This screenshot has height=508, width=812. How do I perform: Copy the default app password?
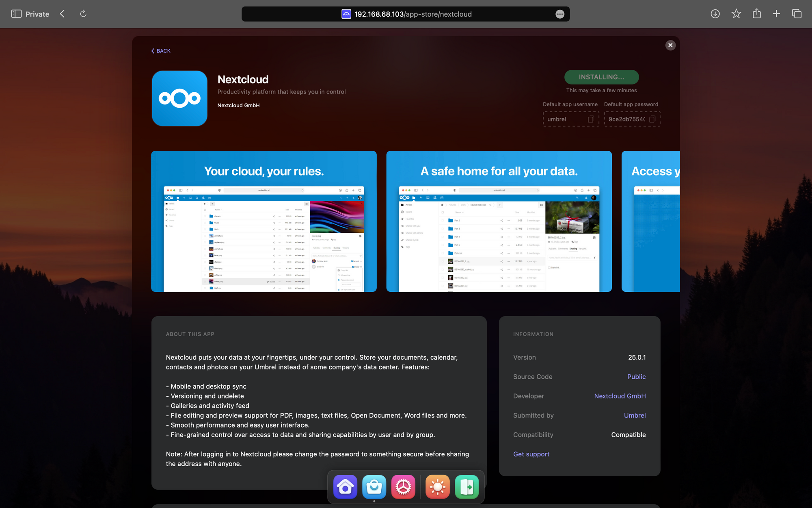[652, 119]
